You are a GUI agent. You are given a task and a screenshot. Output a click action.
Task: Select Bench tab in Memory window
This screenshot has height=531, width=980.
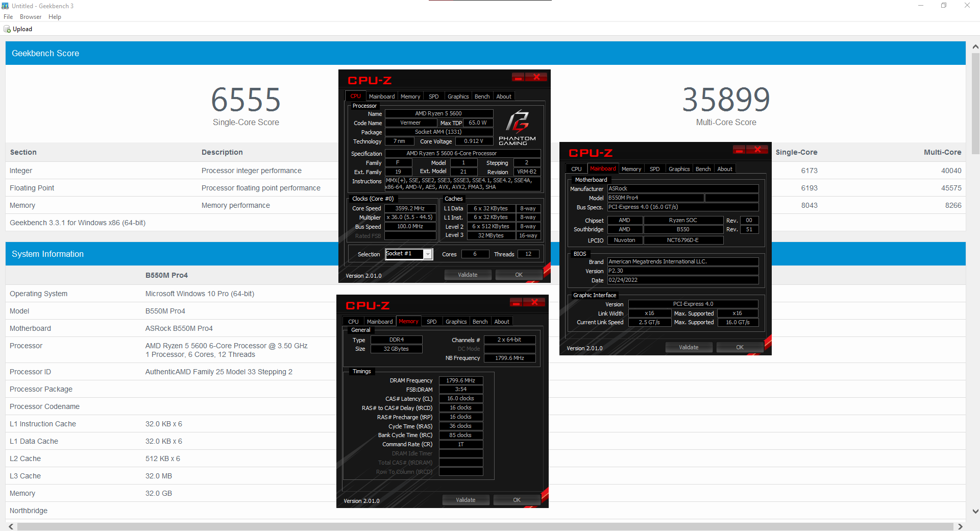[x=480, y=322]
